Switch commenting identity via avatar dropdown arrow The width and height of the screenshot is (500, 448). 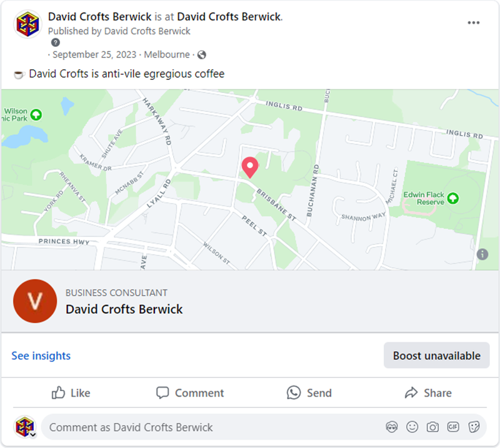(x=33, y=434)
